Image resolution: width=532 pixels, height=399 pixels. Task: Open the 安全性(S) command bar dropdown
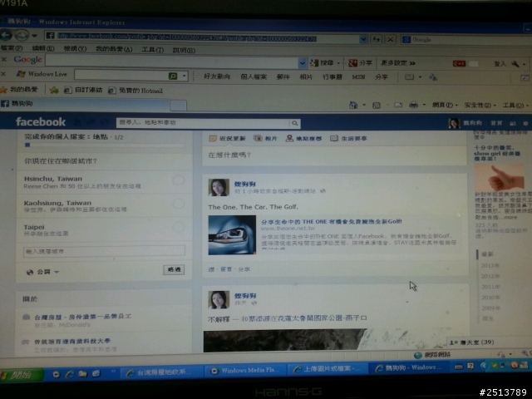(480, 106)
